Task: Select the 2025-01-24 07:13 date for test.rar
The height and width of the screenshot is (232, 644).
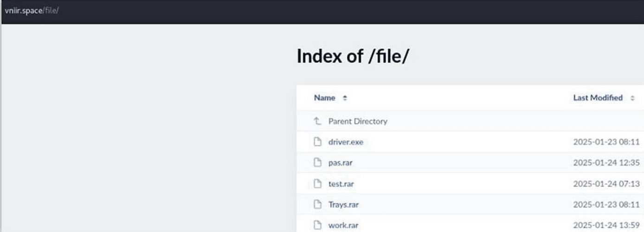Action: (606, 184)
